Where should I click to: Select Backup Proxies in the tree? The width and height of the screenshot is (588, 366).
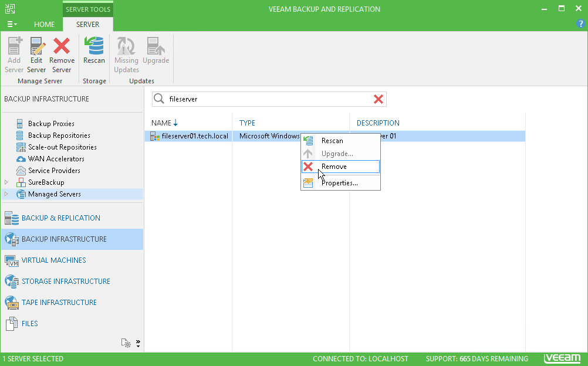(x=51, y=123)
